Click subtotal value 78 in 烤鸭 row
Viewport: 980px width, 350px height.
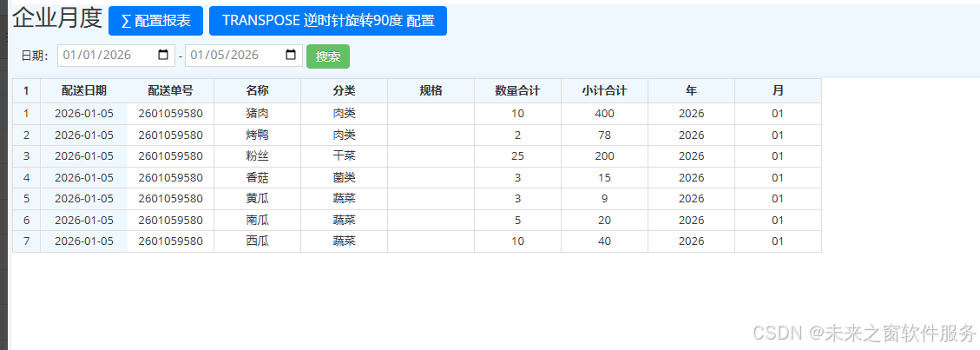pyautogui.click(x=605, y=135)
